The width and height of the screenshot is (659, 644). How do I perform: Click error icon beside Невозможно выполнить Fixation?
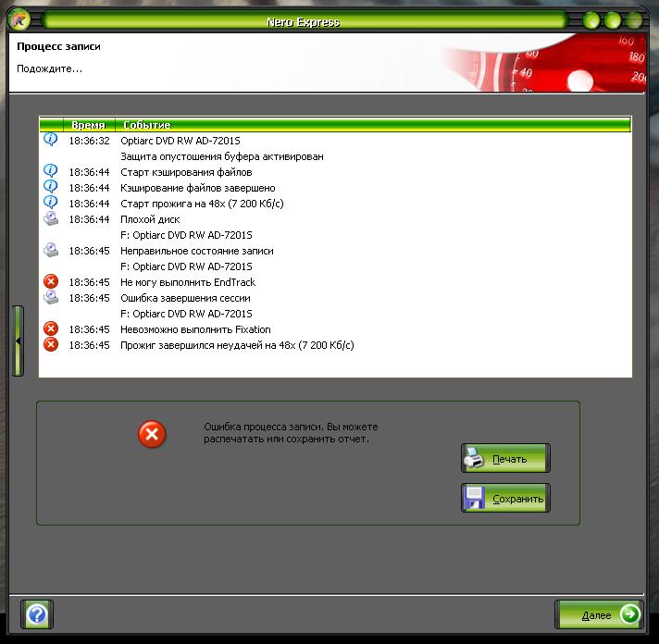pos(51,328)
